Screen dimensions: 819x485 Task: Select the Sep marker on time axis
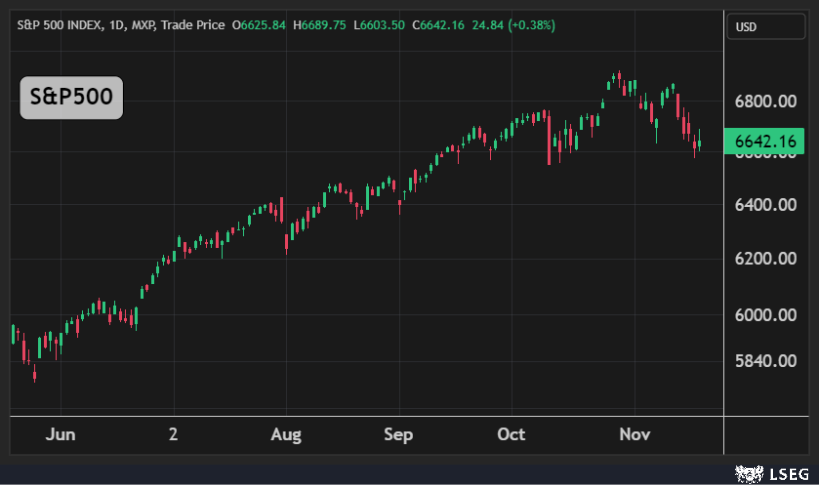(399, 435)
